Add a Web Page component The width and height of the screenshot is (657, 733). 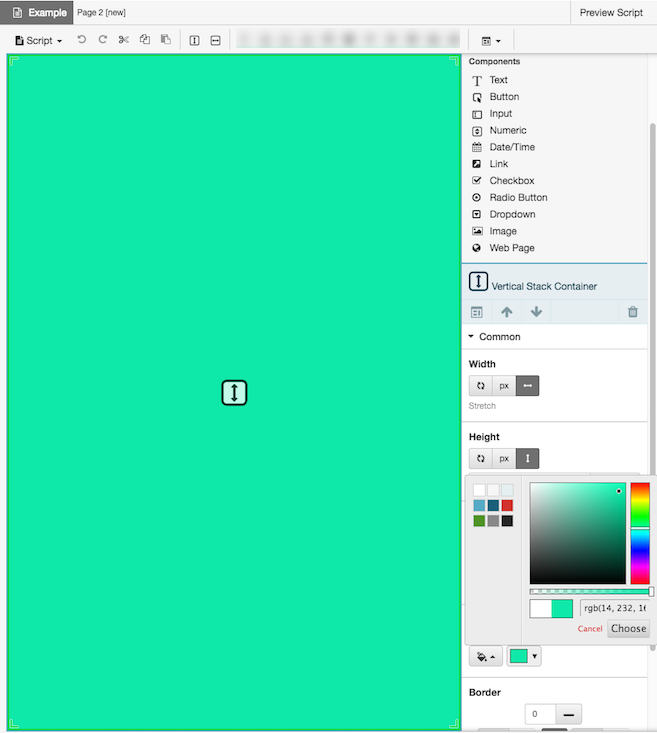tap(512, 248)
